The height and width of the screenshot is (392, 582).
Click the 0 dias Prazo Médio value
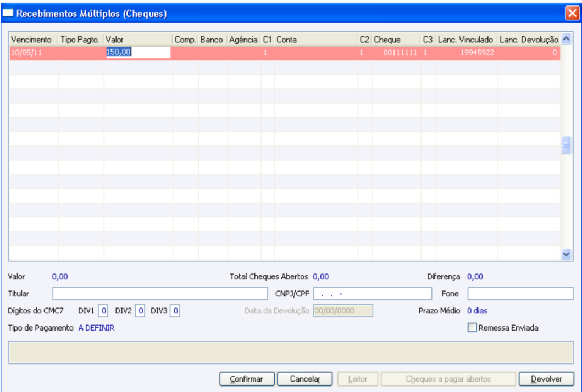click(477, 311)
